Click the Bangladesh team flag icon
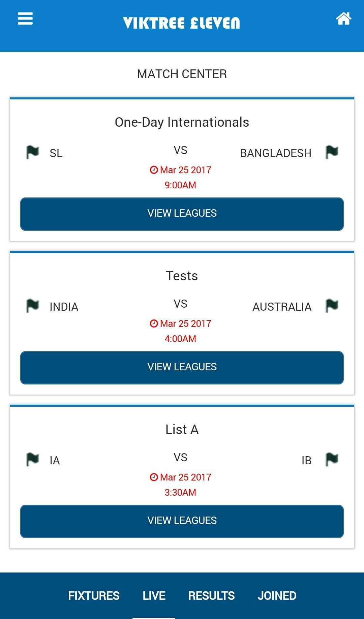The height and width of the screenshot is (619, 364). pos(332,152)
